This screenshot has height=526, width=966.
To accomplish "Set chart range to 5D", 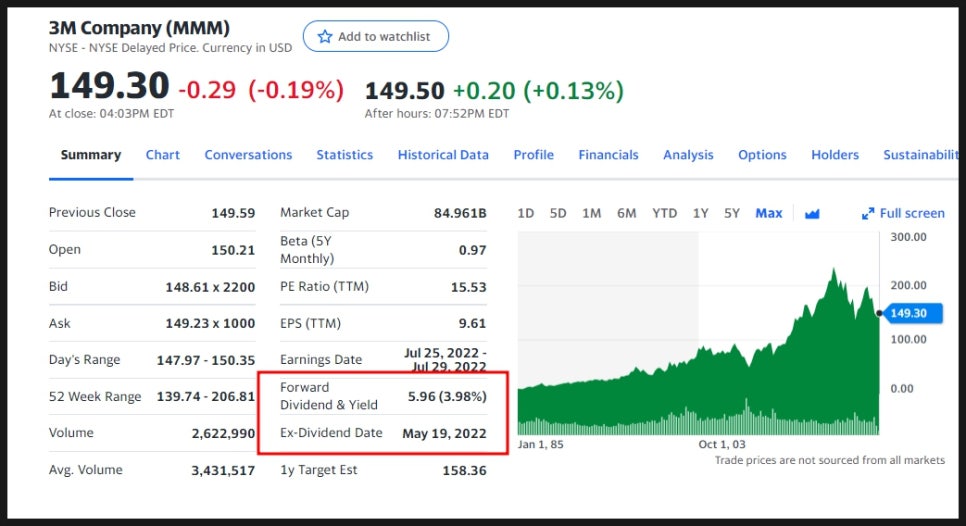I will 558,213.
